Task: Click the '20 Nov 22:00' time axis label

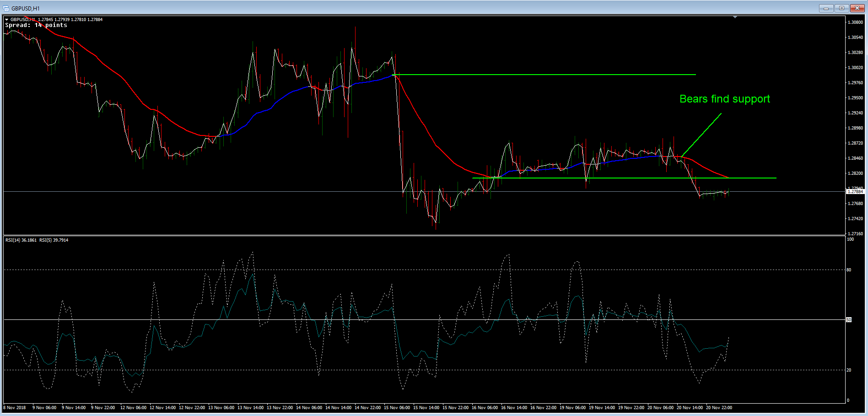Action: pyautogui.click(x=719, y=407)
